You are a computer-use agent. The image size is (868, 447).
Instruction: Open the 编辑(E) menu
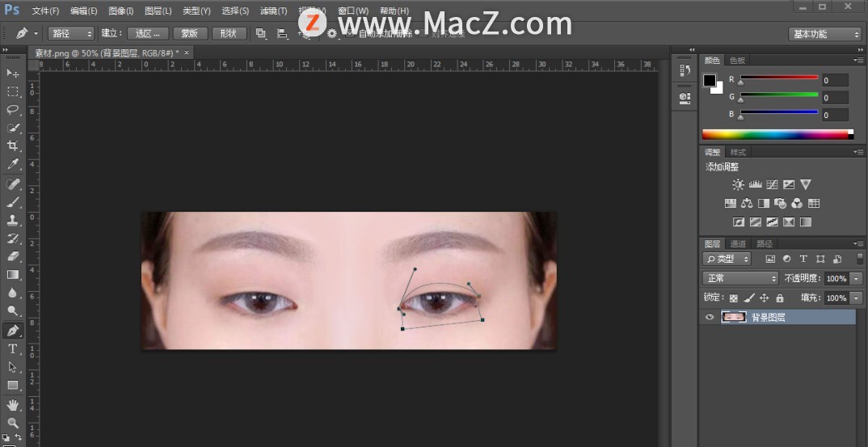tap(84, 11)
